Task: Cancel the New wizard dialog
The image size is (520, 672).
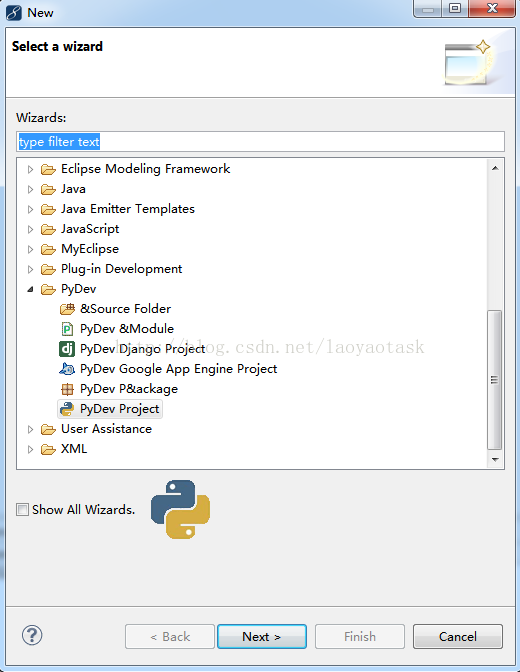Action: (x=458, y=637)
